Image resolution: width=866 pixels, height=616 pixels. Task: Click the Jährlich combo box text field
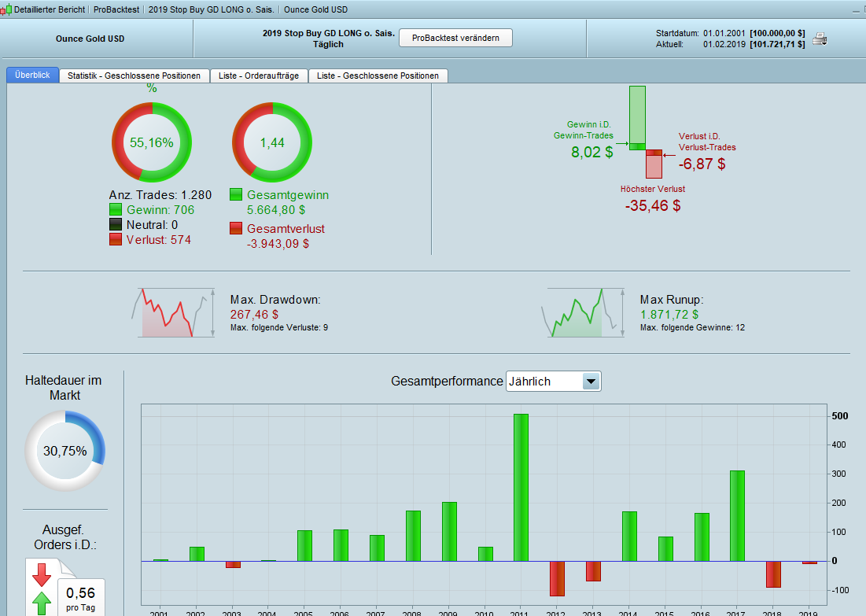pyautogui.click(x=544, y=382)
